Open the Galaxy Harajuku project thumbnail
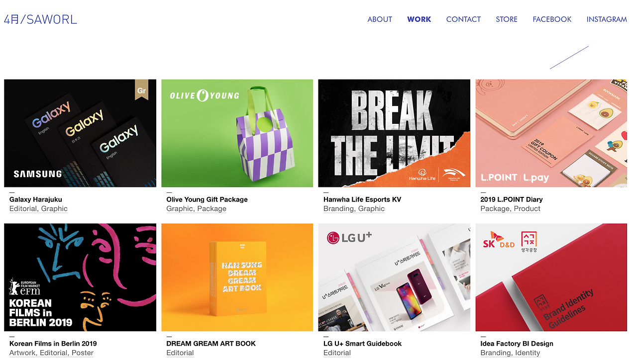 [x=80, y=133]
